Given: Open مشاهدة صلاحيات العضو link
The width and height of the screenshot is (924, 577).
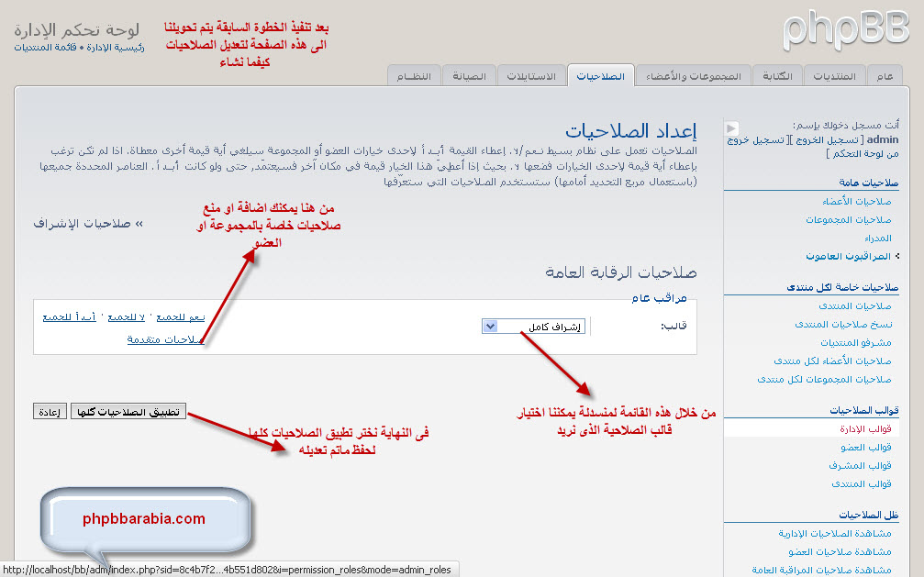Looking at the screenshot, I should pyautogui.click(x=841, y=551).
